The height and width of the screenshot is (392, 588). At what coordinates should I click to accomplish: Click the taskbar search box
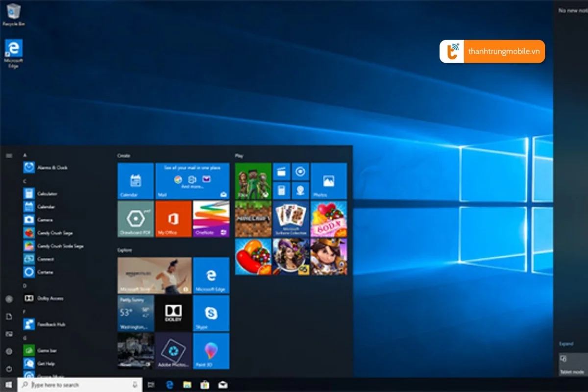pos(78,385)
